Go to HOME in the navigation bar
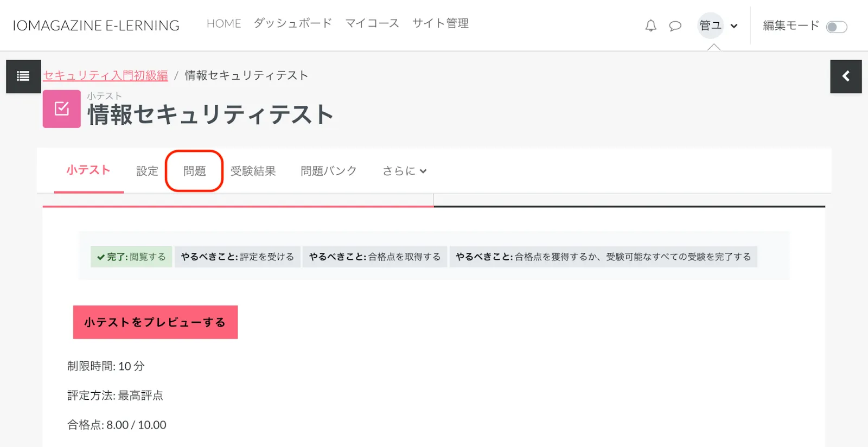 [x=224, y=23]
